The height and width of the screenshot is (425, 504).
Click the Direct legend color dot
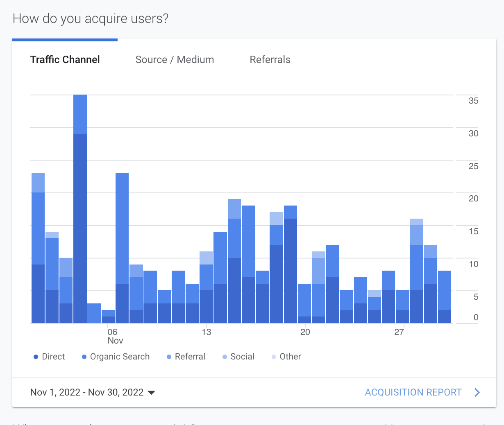(36, 357)
